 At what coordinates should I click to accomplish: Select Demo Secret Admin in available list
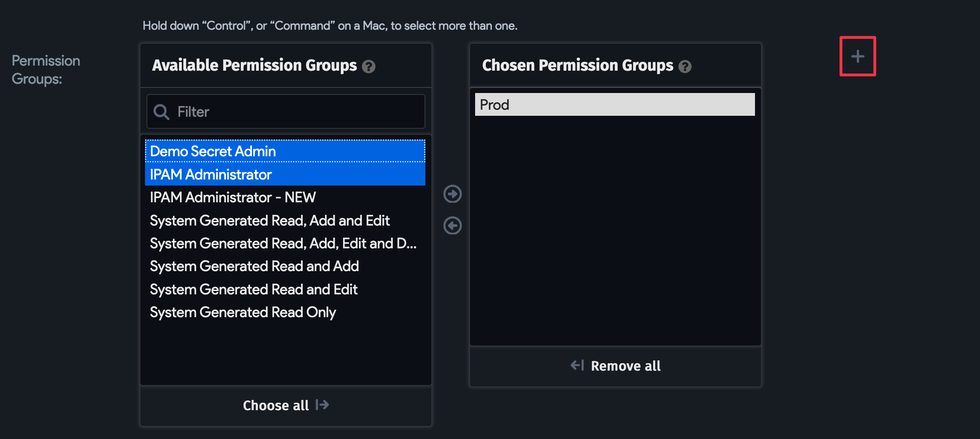[213, 151]
